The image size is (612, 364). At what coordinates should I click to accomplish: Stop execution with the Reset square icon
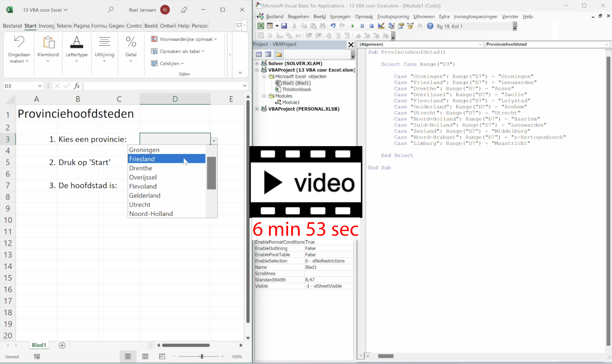(x=371, y=26)
